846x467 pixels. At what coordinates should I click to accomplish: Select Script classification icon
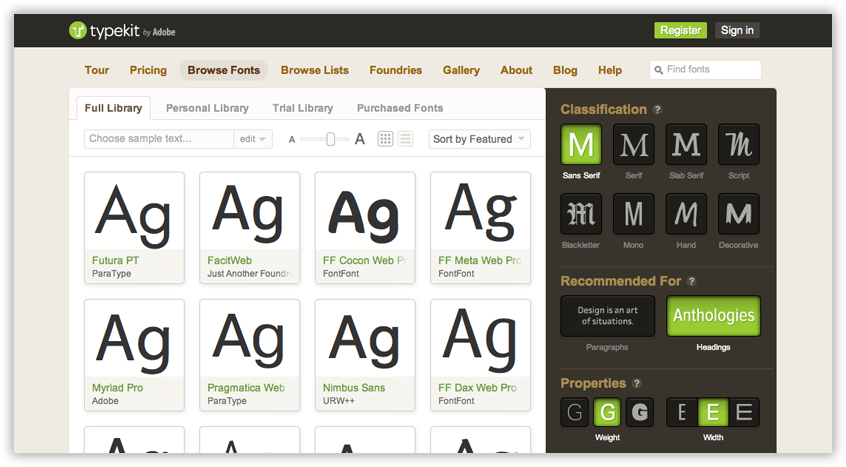tap(739, 145)
